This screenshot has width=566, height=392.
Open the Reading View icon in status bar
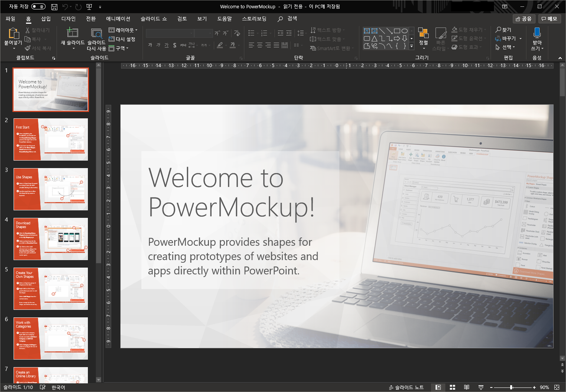[466, 387]
